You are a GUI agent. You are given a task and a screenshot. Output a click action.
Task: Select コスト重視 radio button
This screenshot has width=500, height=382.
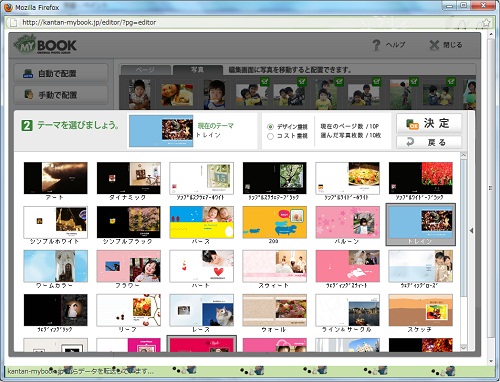click(x=270, y=136)
